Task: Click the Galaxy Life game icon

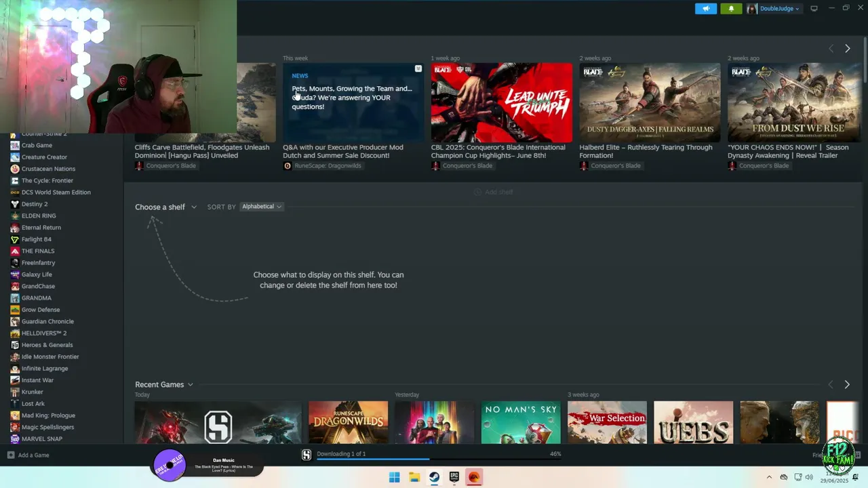Action: tap(15, 274)
